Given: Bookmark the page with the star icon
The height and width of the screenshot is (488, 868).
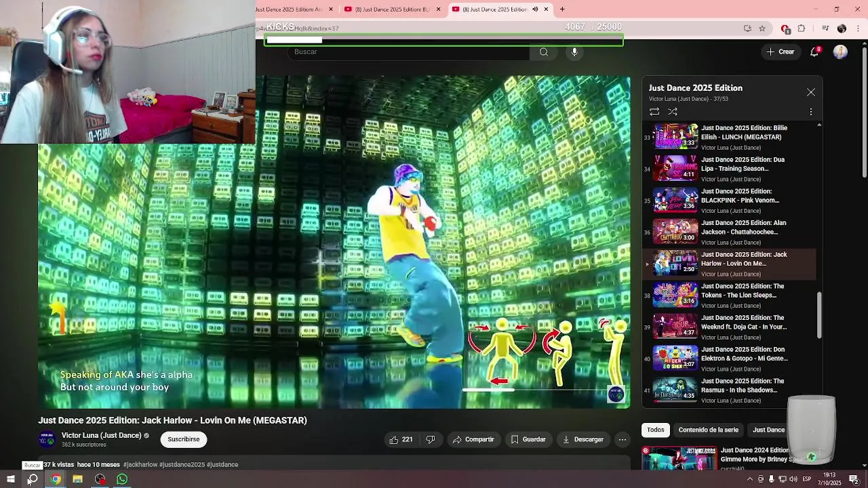Looking at the screenshot, I should click(x=762, y=28).
